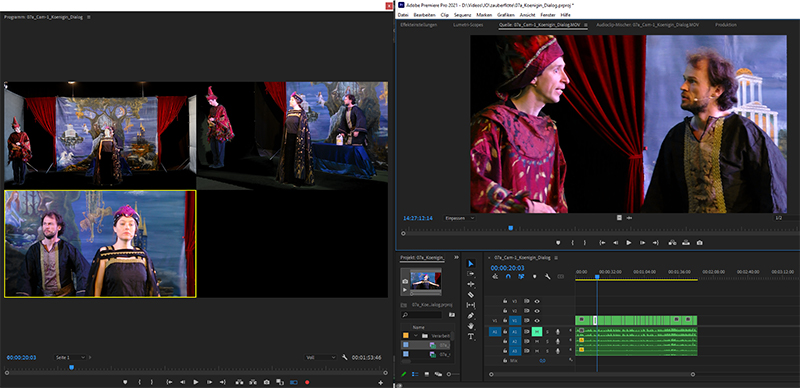Screen dimensions: 800x388
Task: Click the Program monitor playhead marker
Action: (71, 367)
